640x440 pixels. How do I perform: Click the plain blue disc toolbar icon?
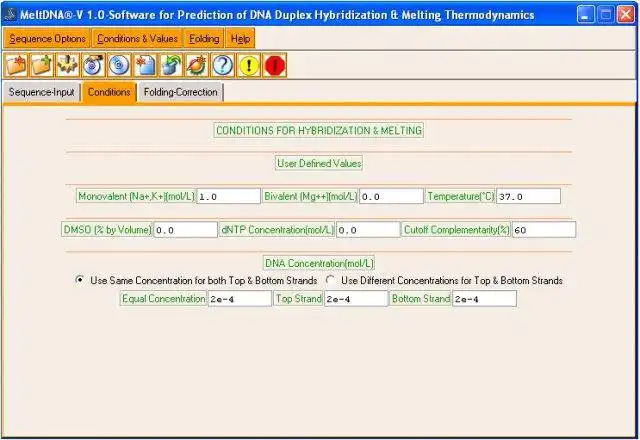120,65
